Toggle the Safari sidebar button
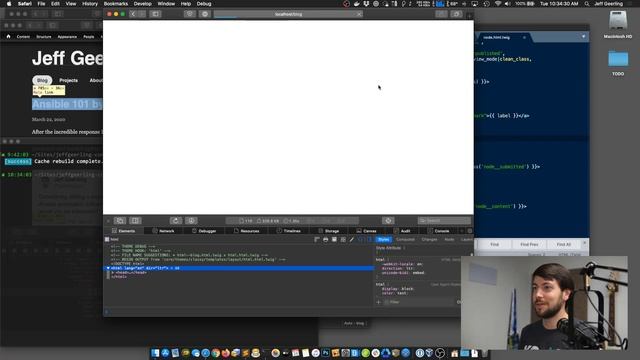 coord(156,14)
